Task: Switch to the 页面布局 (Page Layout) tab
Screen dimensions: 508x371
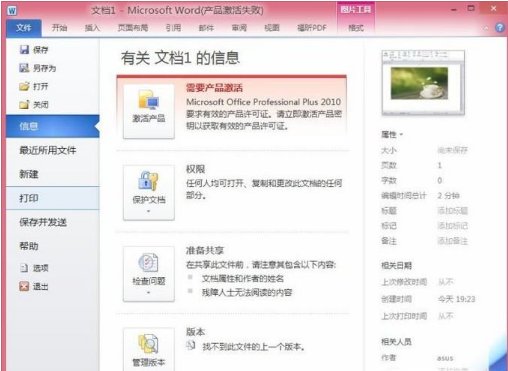Action: pos(133,28)
